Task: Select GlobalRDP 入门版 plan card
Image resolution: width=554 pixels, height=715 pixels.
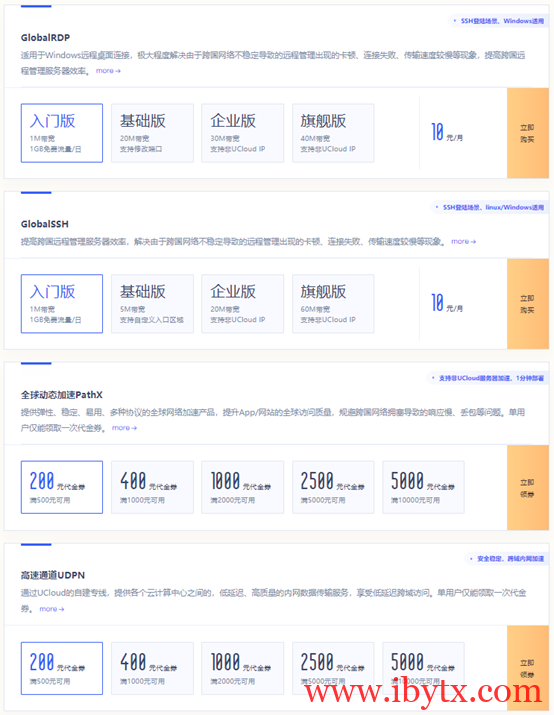Action: 62,133
